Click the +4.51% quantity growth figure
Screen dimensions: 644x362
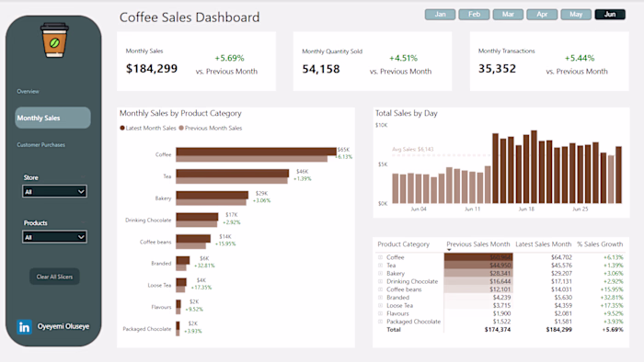[x=403, y=58]
